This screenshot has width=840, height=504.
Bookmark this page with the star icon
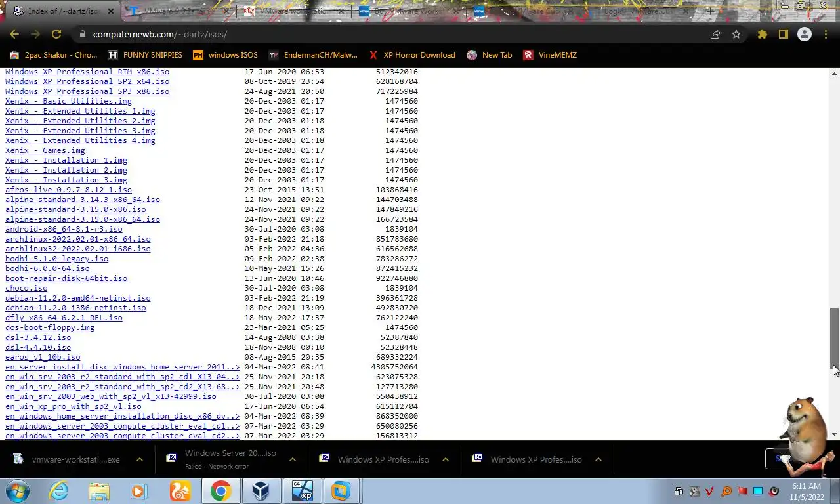736,34
